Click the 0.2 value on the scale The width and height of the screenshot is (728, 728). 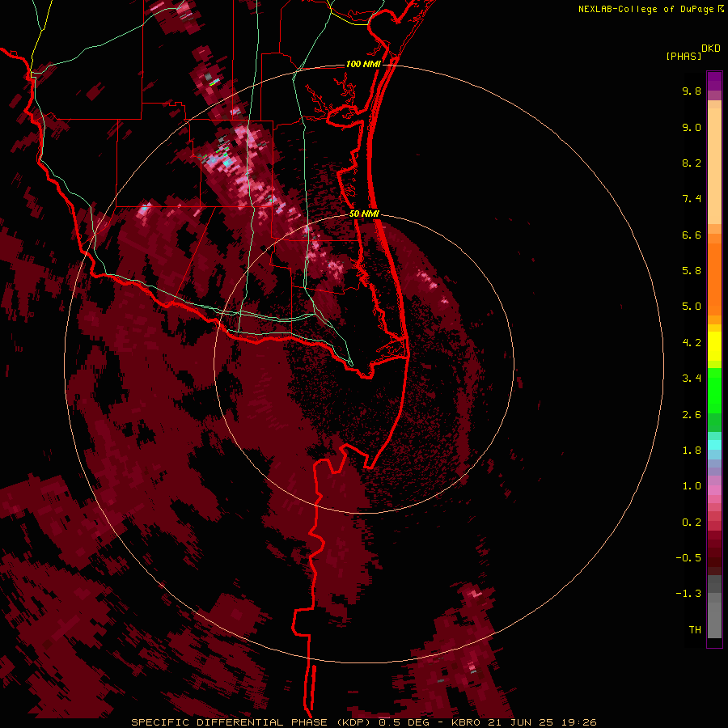692,523
